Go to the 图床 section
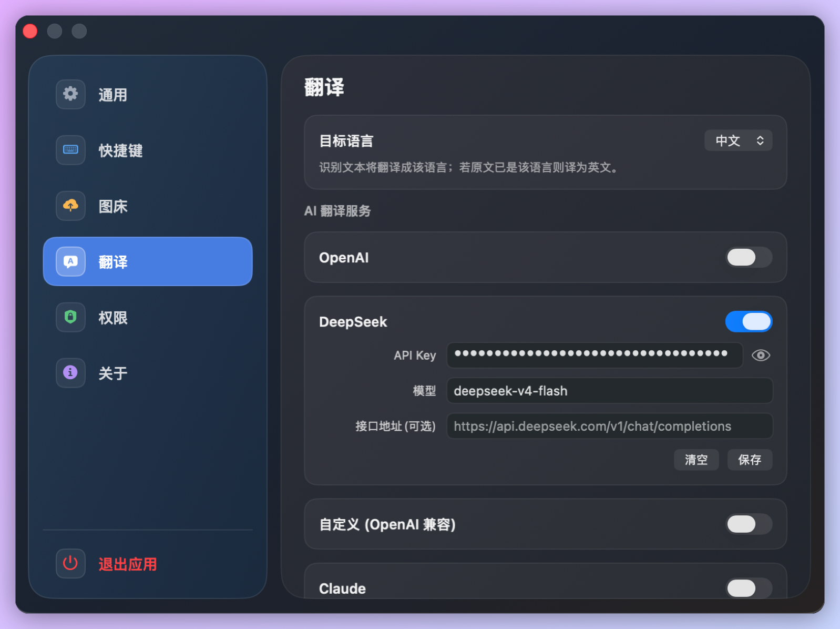Screen dimensions: 840x629 (148, 206)
